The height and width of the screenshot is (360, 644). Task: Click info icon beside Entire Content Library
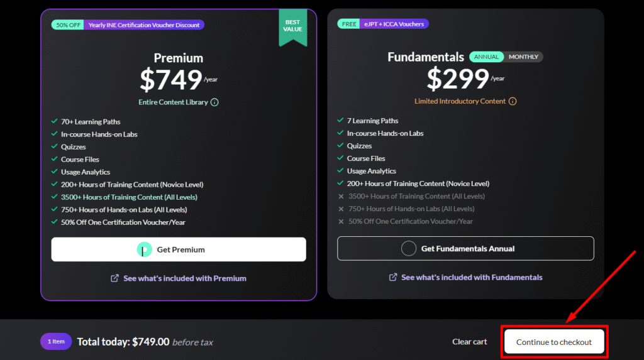pos(214,102)
